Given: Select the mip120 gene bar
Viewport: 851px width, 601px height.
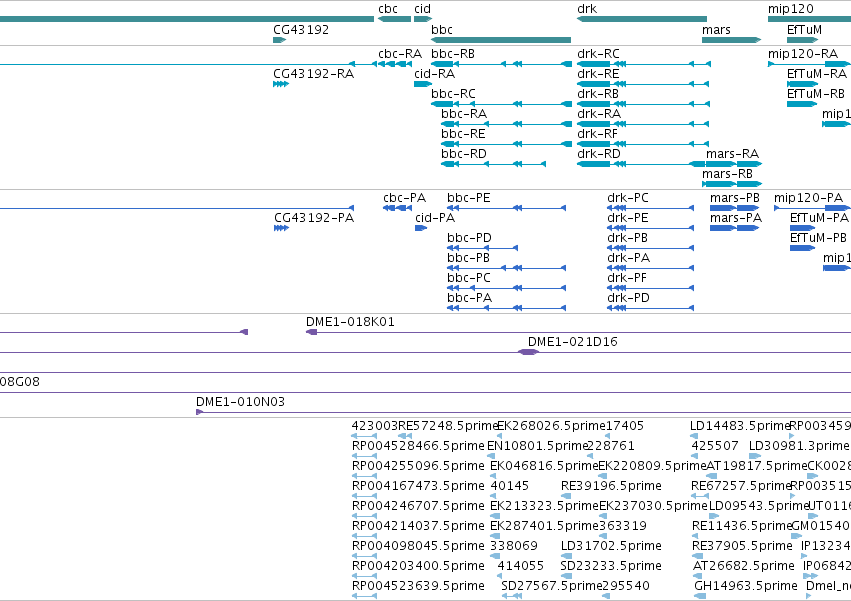Looking at the screenshot, I should coord(809,19).
